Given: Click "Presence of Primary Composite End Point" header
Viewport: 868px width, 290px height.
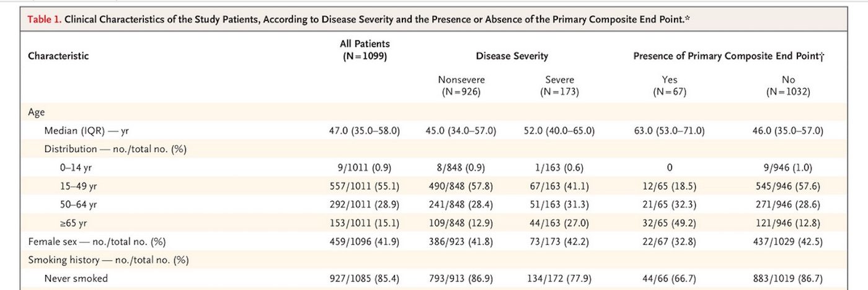Looking at the screenshot, I should click(x=728, y=56).
